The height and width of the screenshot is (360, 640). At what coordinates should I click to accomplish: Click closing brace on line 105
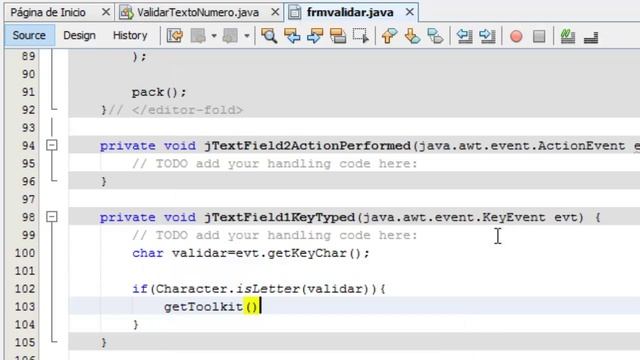(x=104, y=342)
